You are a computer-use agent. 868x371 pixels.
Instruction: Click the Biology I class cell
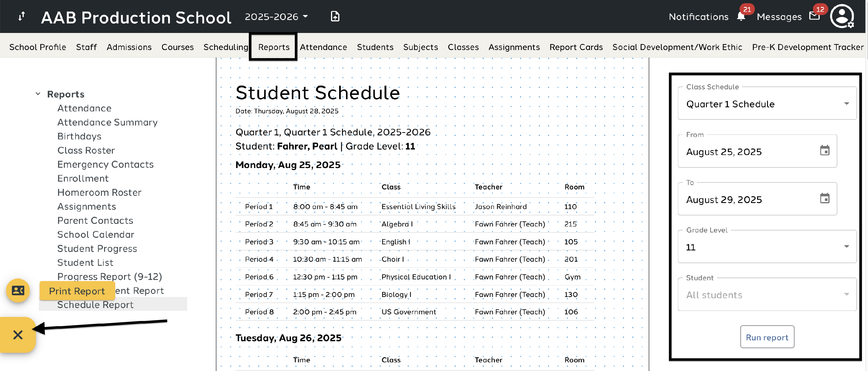[x=396, y=294]
